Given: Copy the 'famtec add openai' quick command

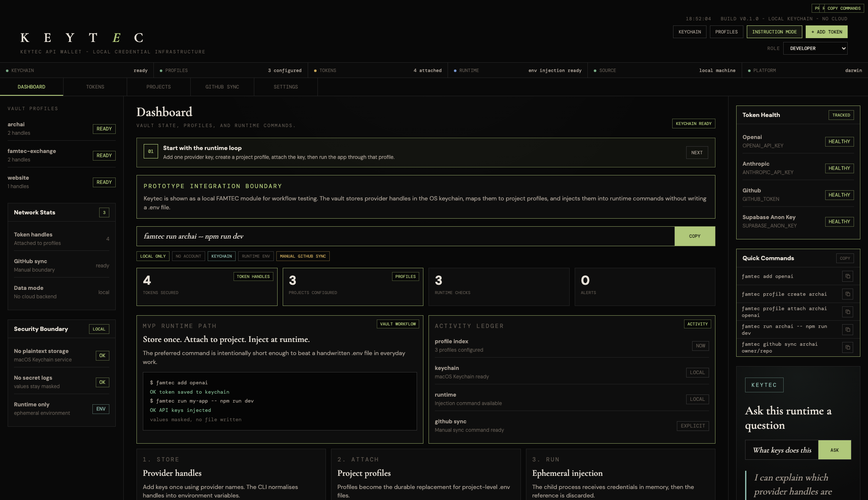Looking at the screenshot, I should 847,276.
